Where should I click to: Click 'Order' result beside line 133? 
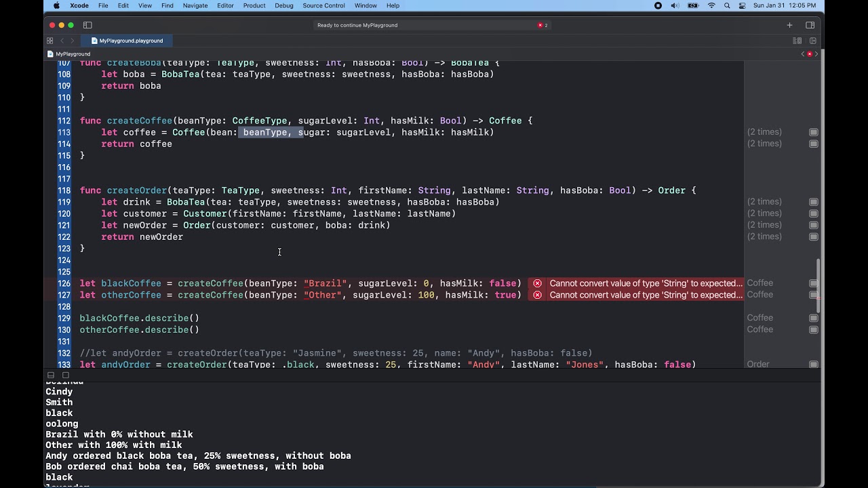[758, 364]
